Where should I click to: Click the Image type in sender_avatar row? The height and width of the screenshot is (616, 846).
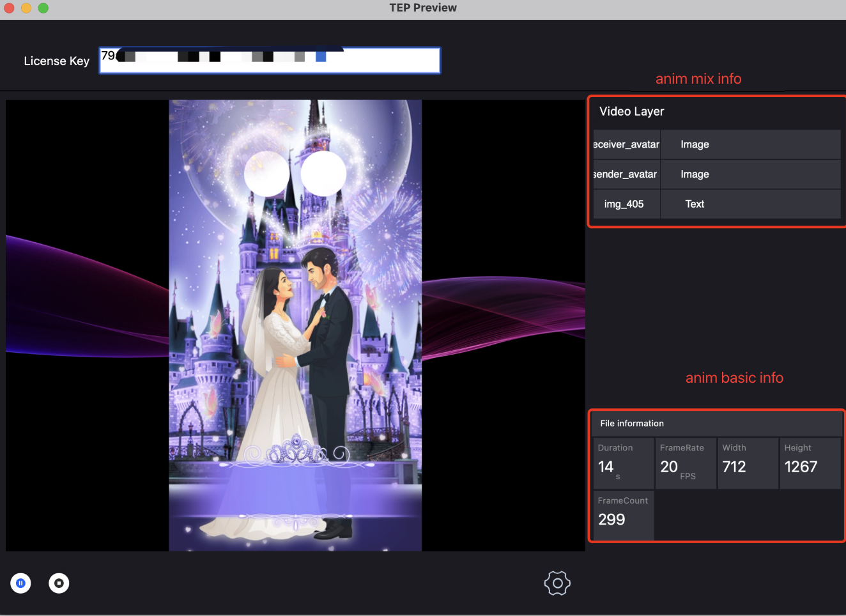pos(695,174)
